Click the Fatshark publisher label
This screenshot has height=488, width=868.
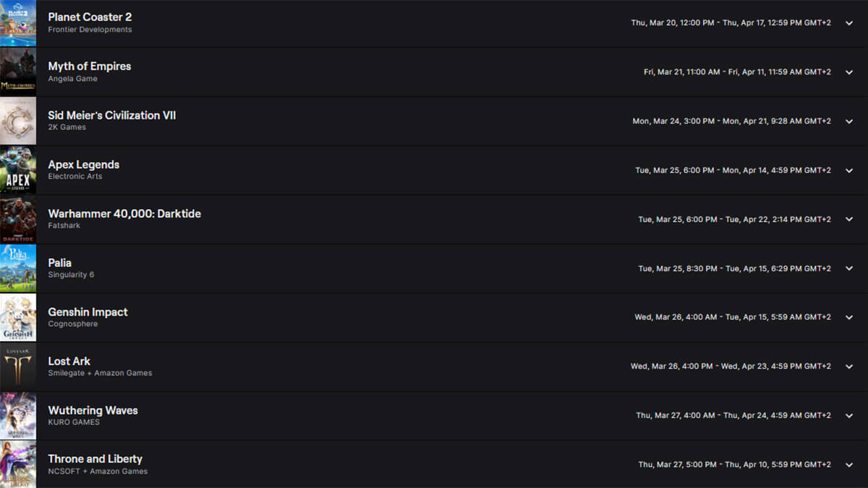(62, 226)
